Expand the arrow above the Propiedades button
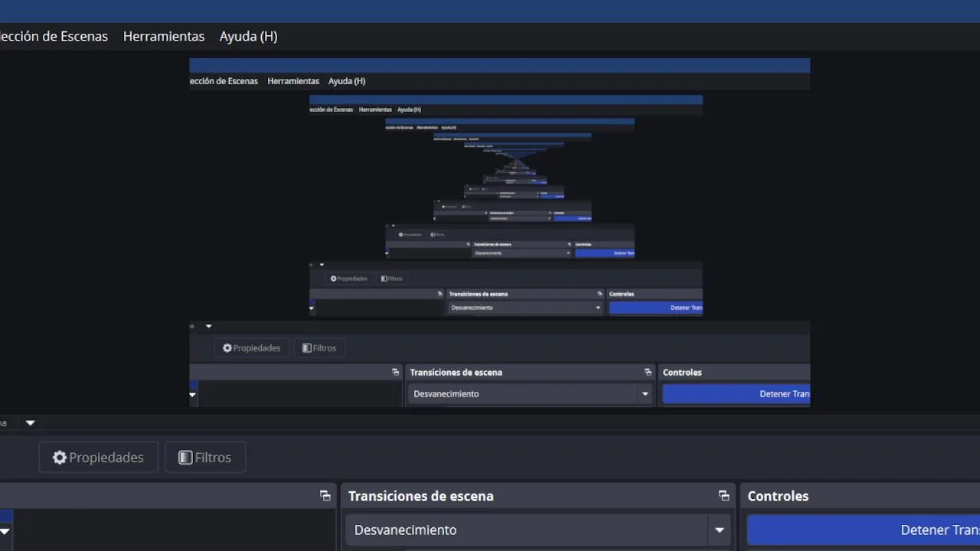This screenshot has width=980, height=551. click(x=31, y=422)
